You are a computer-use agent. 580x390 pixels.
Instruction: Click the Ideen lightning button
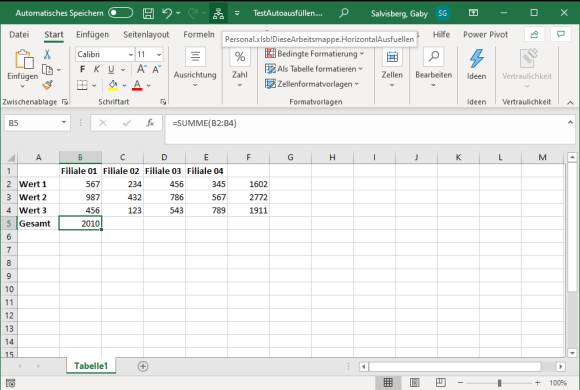[476, 64]
